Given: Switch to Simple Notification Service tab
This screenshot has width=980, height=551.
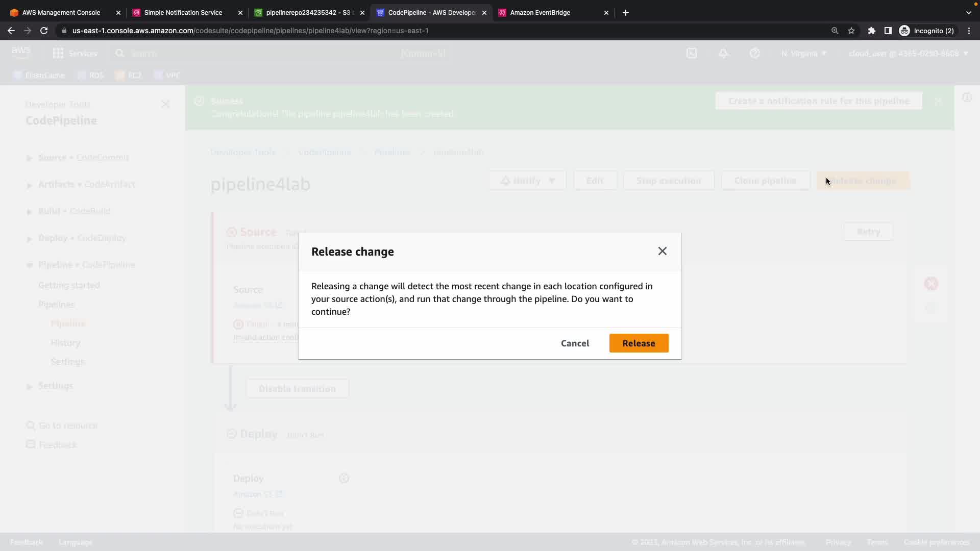Looking at the screenshot, I should click(183, 12).
